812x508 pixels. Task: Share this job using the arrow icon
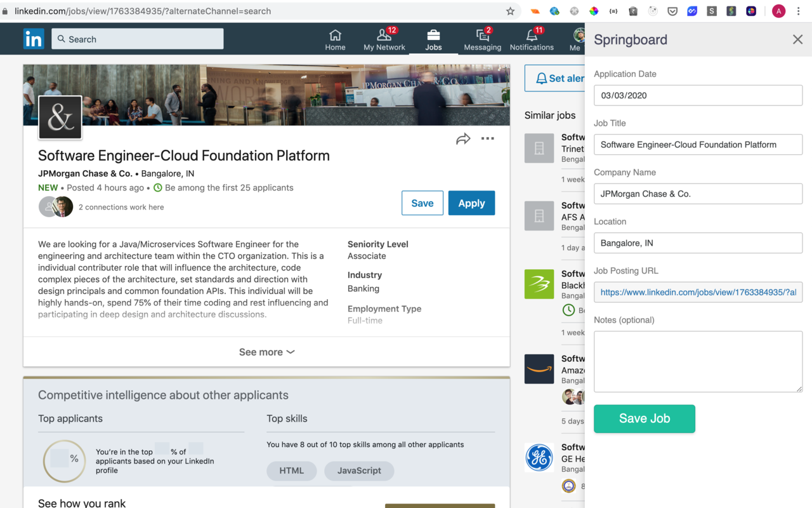click(x=463, y=138)
